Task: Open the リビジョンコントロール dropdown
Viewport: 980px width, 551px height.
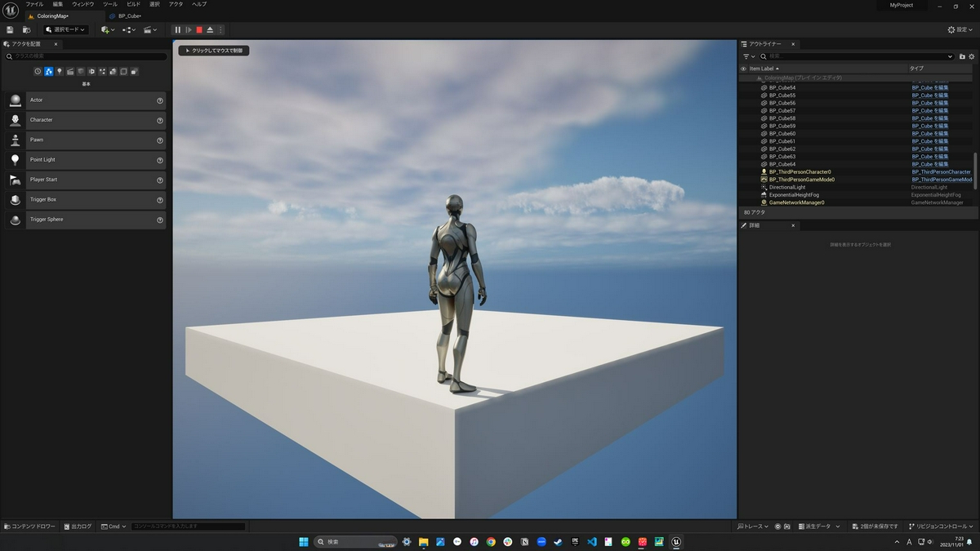Action: click(941, 527)
